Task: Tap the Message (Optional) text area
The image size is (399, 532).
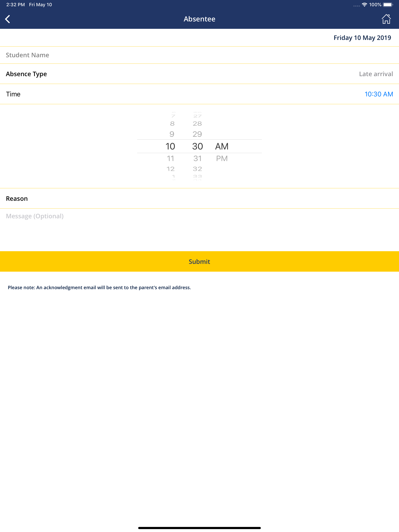Action: [x=199, y=230]
